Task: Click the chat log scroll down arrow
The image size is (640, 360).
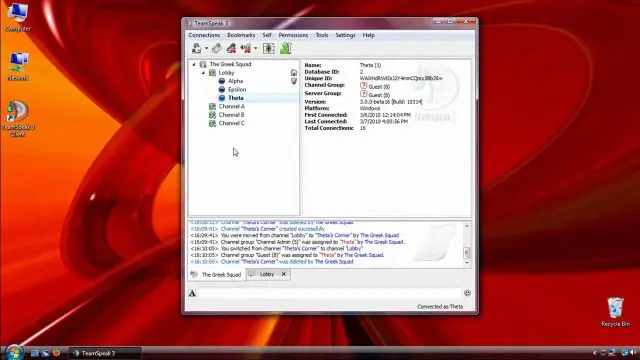Action: pos(467,263)
